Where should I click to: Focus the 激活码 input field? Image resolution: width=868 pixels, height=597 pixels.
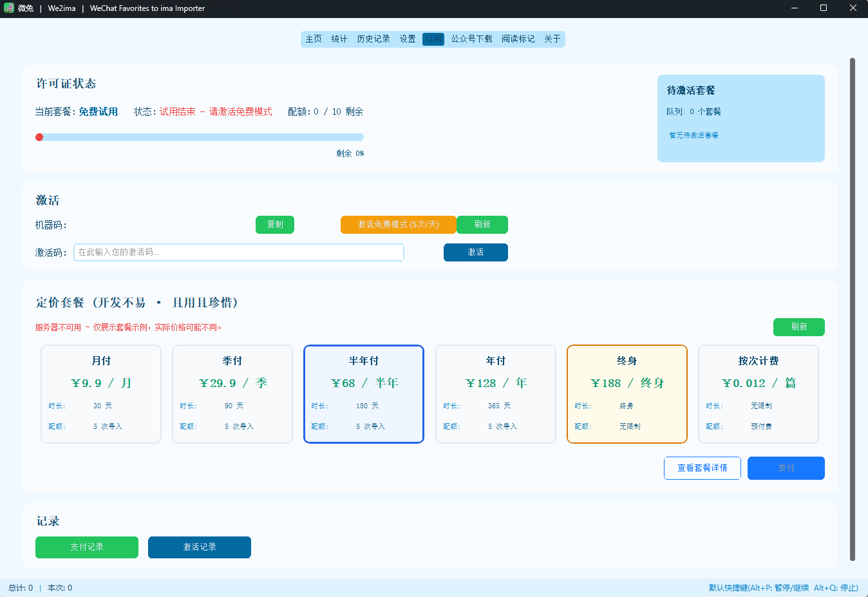[x=239, y=252]
